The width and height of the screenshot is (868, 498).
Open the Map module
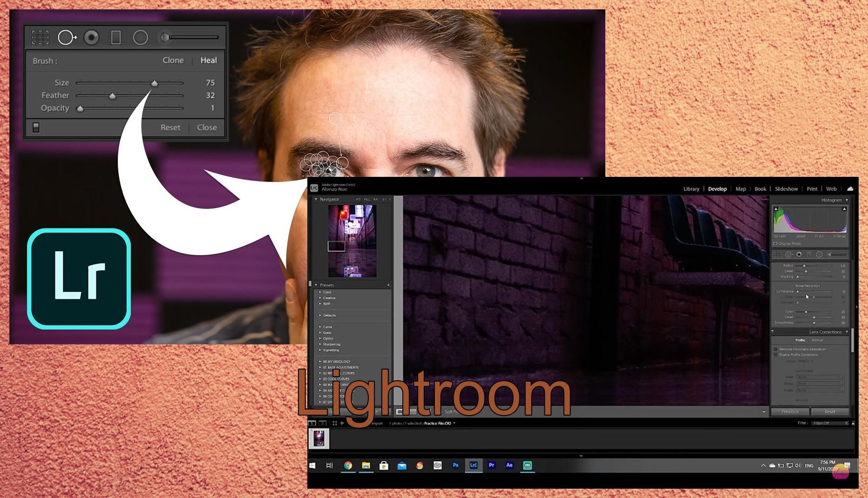coord(740,189)
